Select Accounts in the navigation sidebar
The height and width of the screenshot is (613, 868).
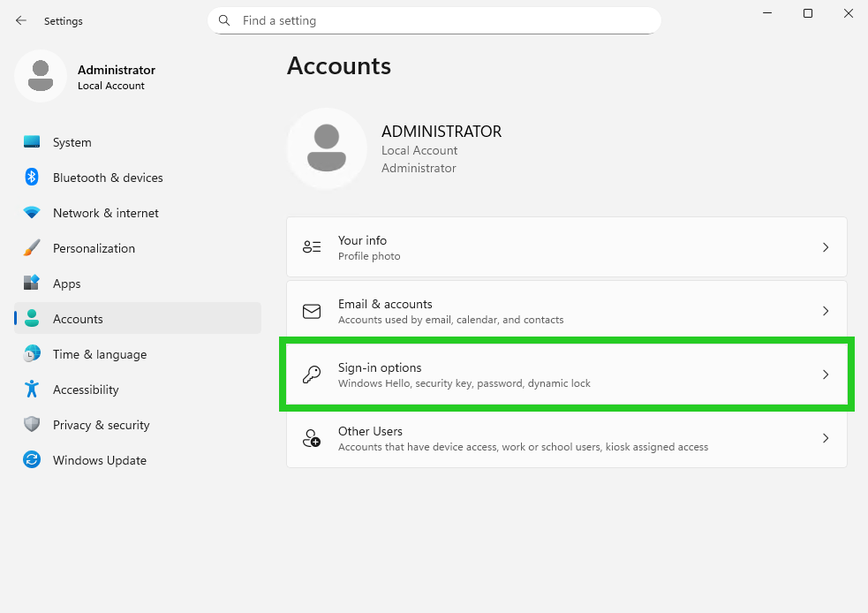point(78,319)
